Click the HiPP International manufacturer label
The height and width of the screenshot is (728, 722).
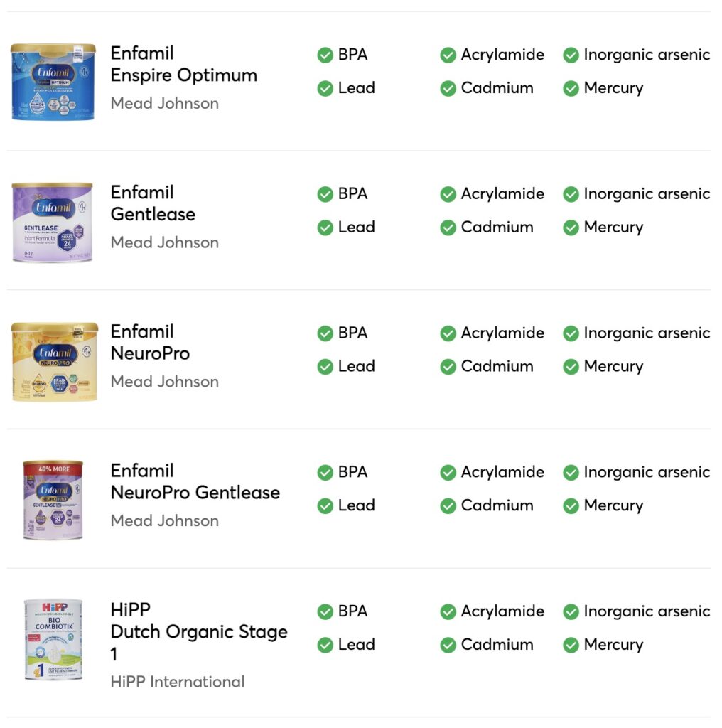coord(177,682)
